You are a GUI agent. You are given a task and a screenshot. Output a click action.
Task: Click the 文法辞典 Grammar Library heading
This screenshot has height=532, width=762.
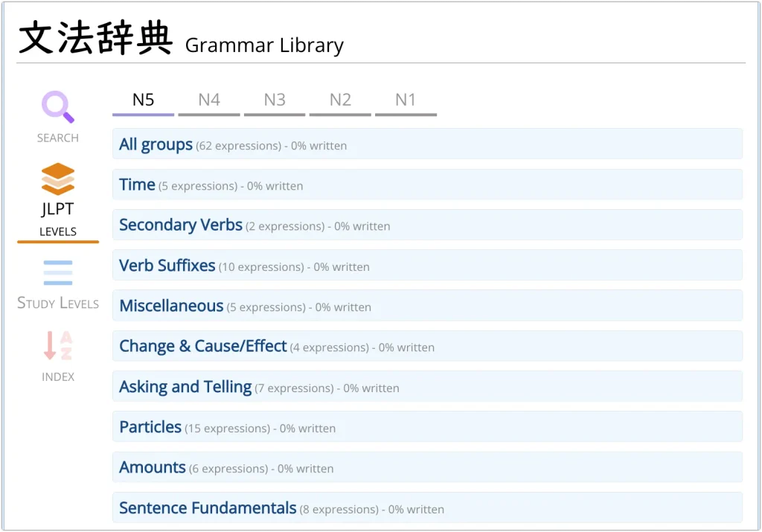pyautogui.click(x=181, y=38)
